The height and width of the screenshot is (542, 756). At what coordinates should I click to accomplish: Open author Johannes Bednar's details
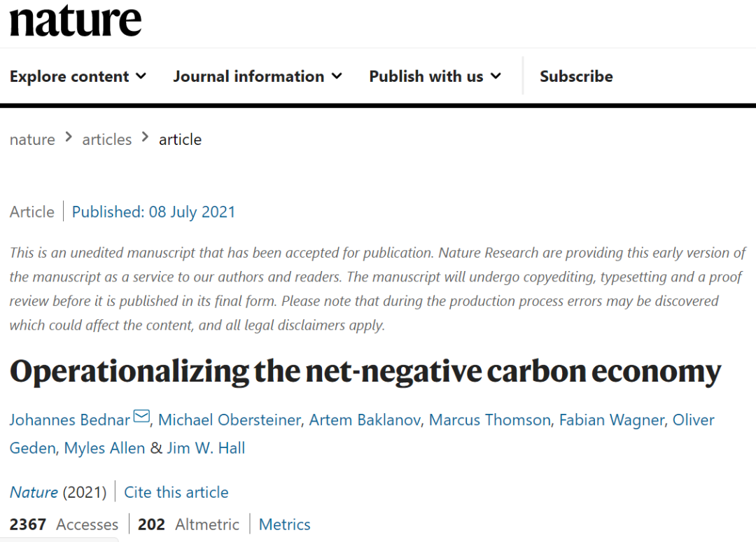[x=70, y=420]
